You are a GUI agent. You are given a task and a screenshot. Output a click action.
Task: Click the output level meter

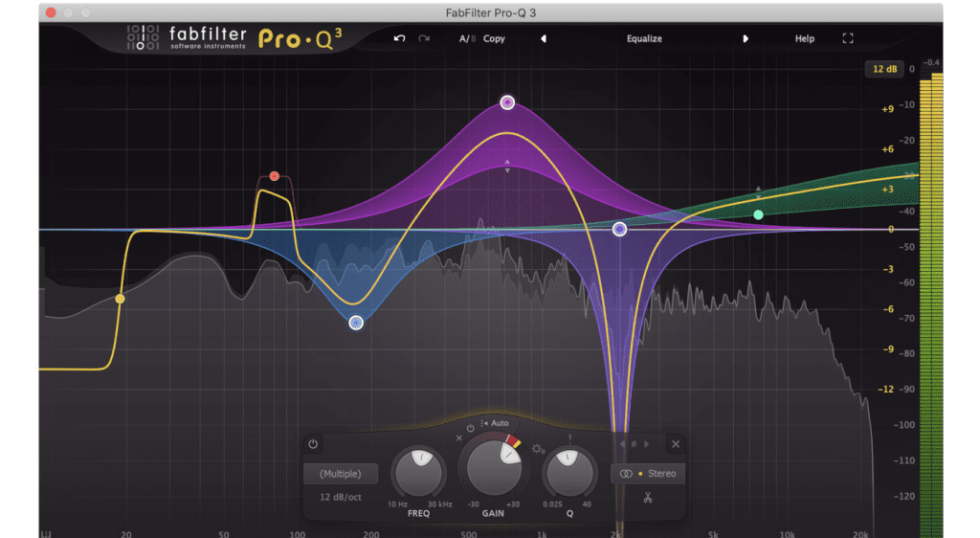click(x=930, y=304)
